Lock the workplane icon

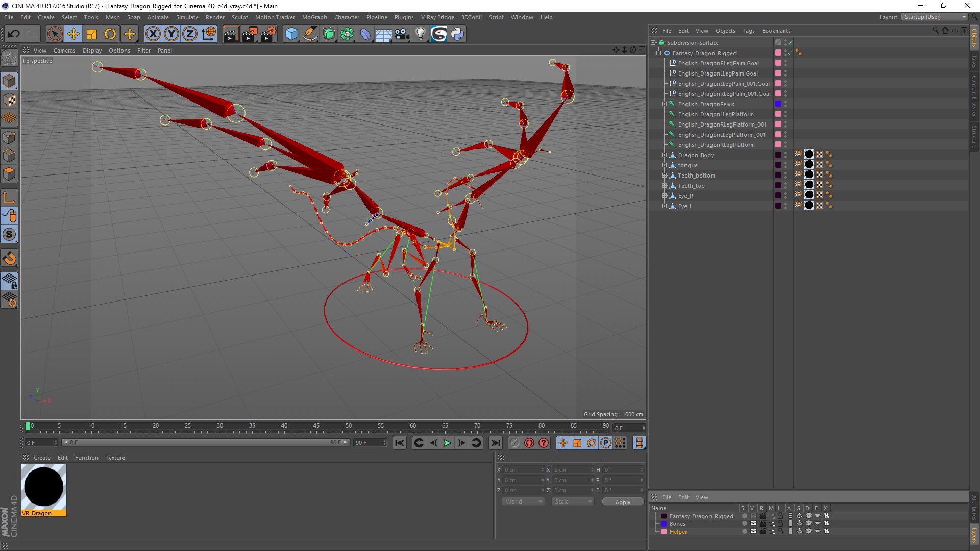[10, 280]
